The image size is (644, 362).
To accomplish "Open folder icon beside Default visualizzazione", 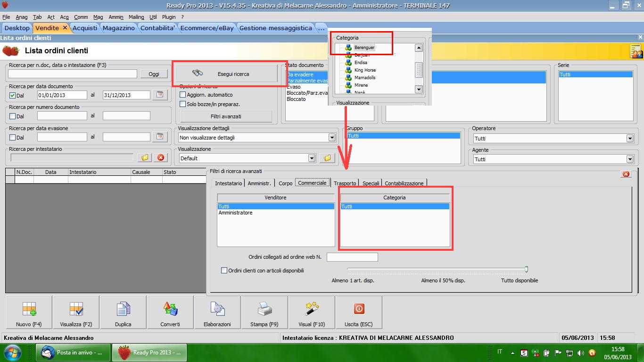I will click(x=326, y=158).
